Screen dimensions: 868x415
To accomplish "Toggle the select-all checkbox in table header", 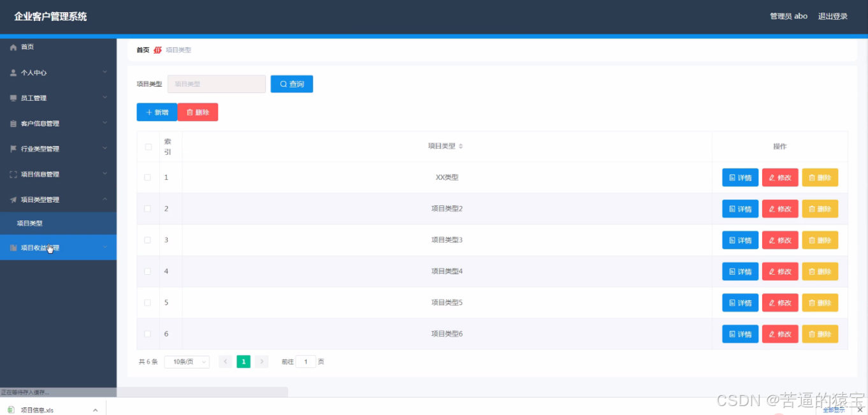I will tap(148, 147).
